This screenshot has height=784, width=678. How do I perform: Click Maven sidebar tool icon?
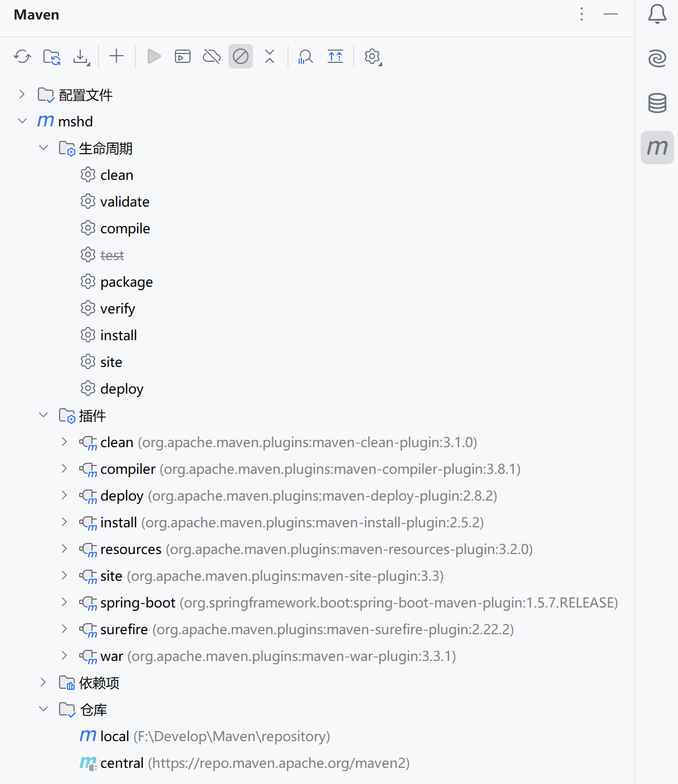pyautogui.click(x=657, y=148)
